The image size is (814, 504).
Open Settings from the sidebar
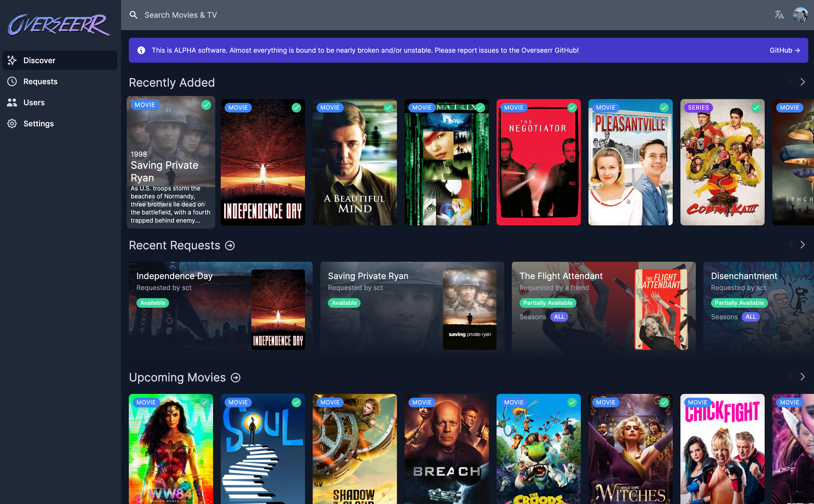click(x=38, y=124)
